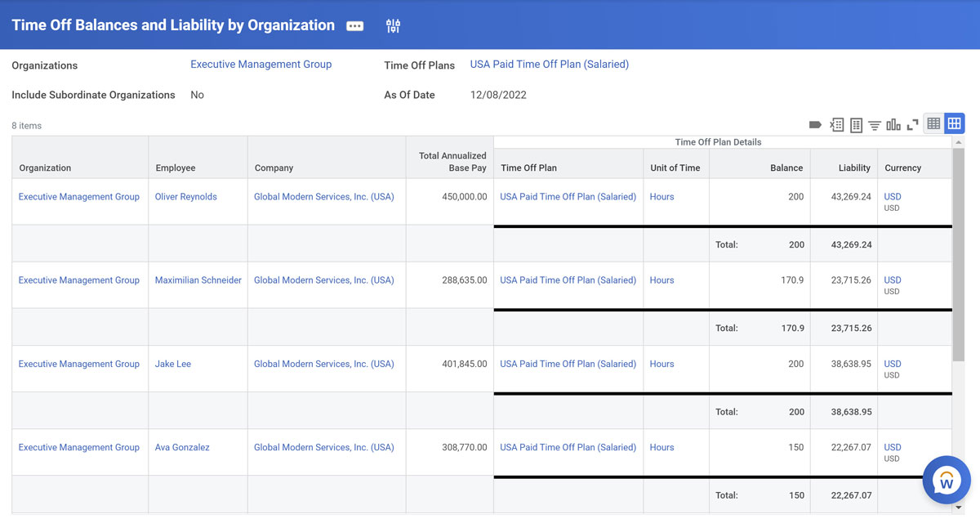Click the scrollbar up arrow
The image size is (980, 528).
(x=959, y=142)
